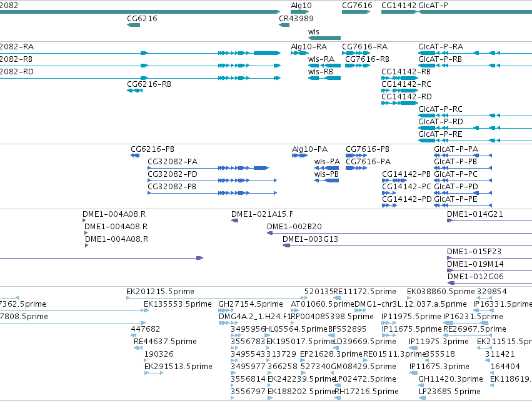
Task: Click transcript CG14142-RB
Action: pos(406,72)
